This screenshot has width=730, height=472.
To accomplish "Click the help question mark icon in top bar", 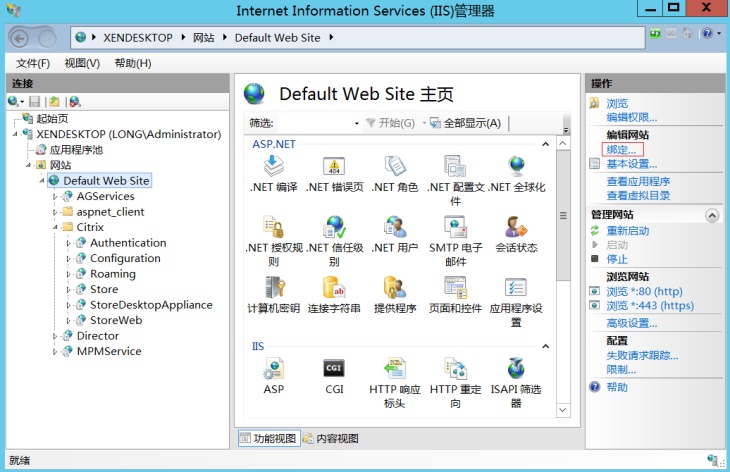I will point(708,33).
